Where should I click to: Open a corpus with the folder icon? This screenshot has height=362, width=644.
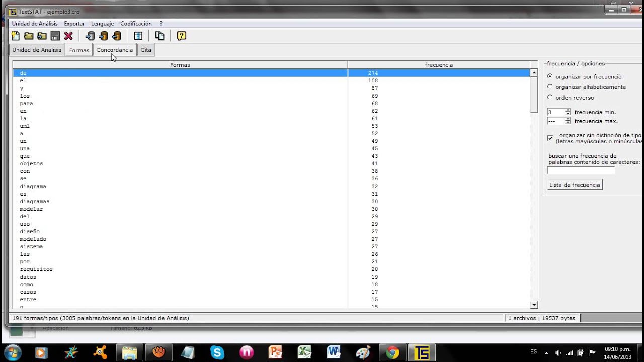click(x=29, y=36)
